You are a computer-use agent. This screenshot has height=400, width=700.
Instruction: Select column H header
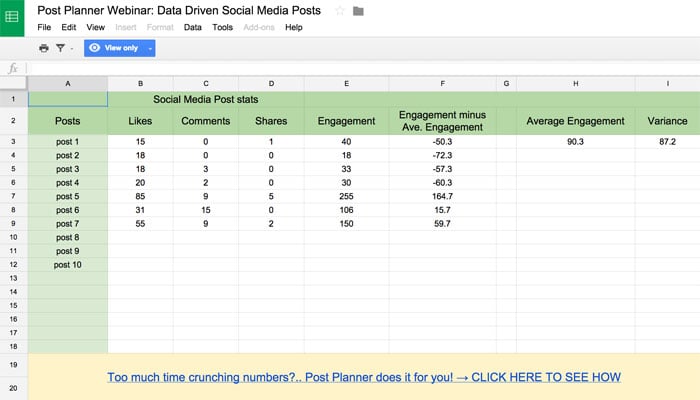click(x=576, y=83)
